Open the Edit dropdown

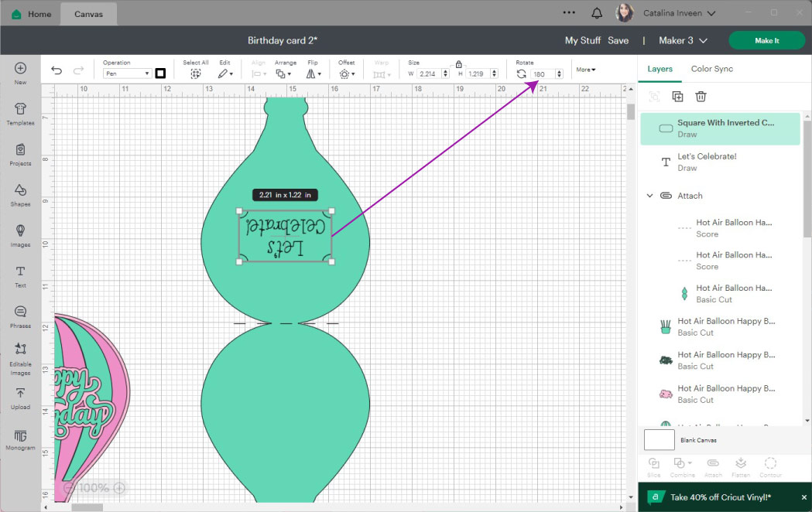click(x=225, y=74)
